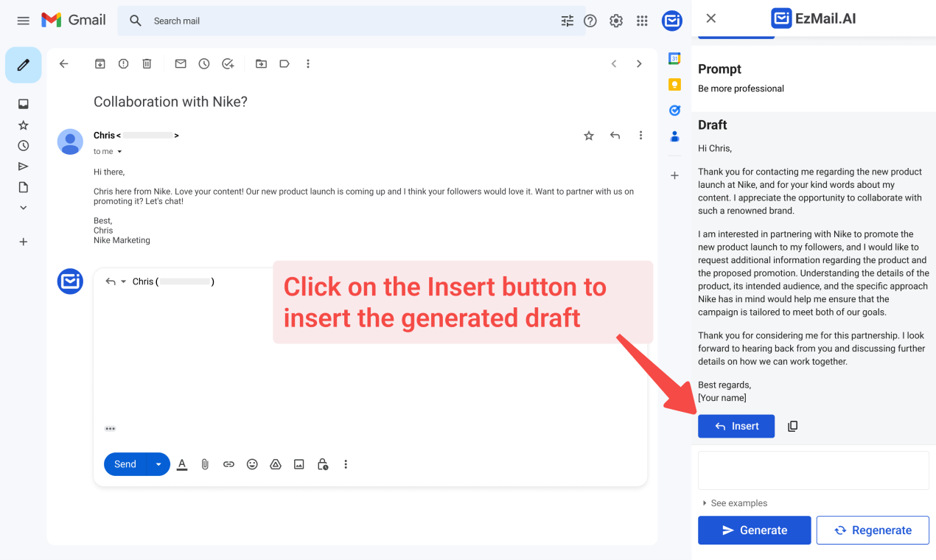Add conversation to Tasks

pos(228,64)
